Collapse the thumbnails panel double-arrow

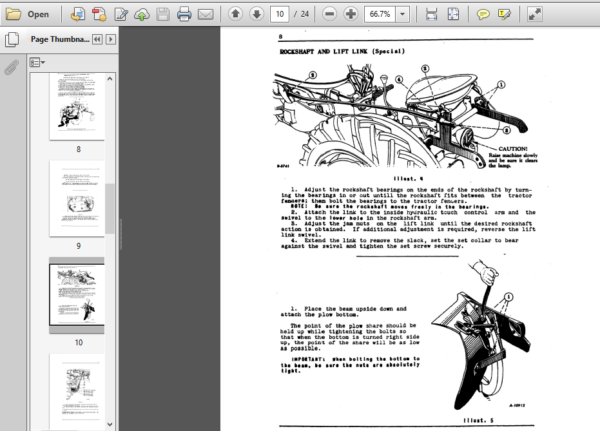click(x=97, y=39)
